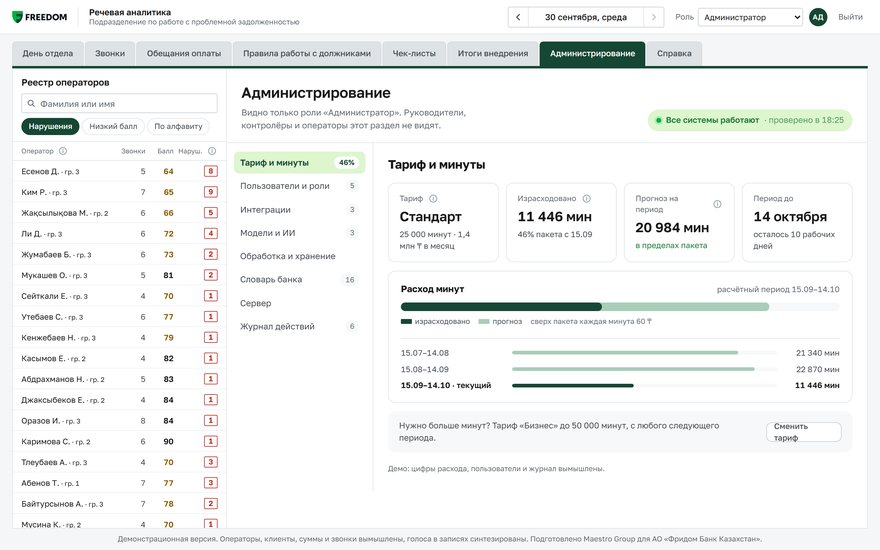880x550 pixels.
Task: Select operator row Оразов И.
Action: [x=120, y=420]
